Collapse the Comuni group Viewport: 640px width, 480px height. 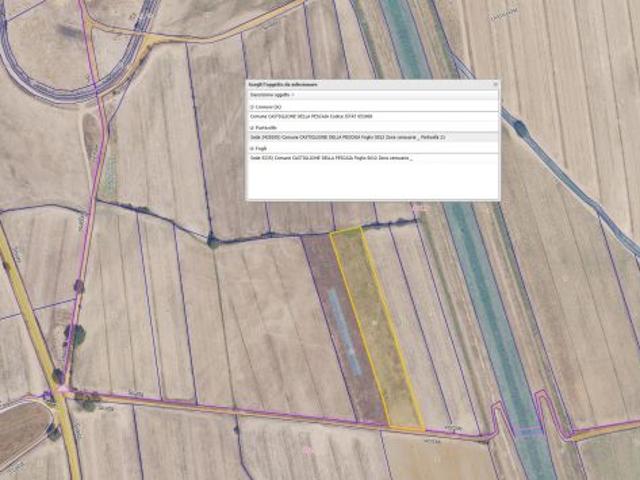252,105
